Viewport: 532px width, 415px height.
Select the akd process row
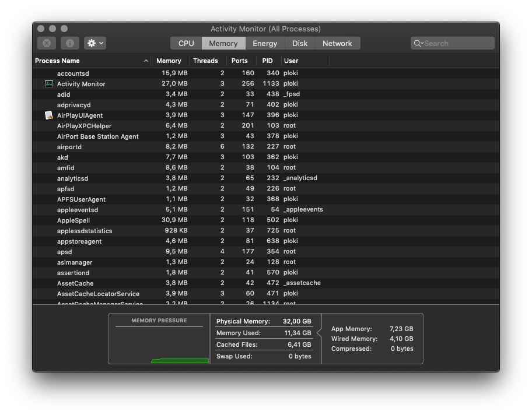tap(266, 157)
